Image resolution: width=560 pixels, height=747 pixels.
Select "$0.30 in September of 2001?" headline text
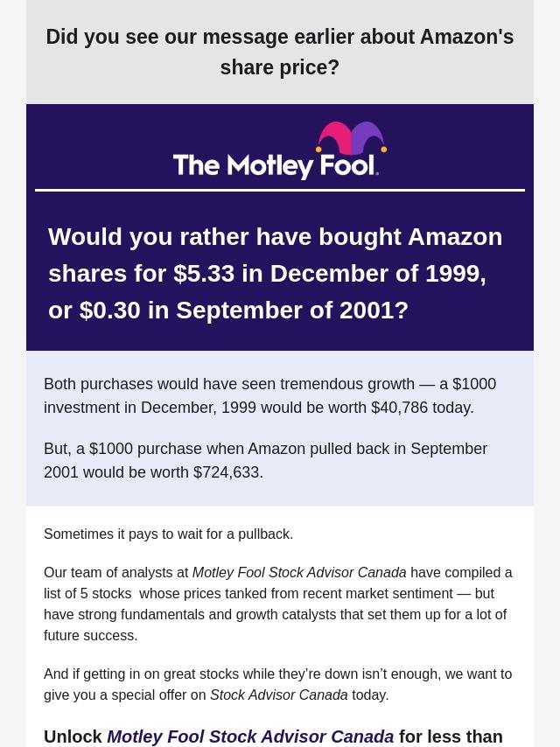pyautogui.click(x=244, y=311)
